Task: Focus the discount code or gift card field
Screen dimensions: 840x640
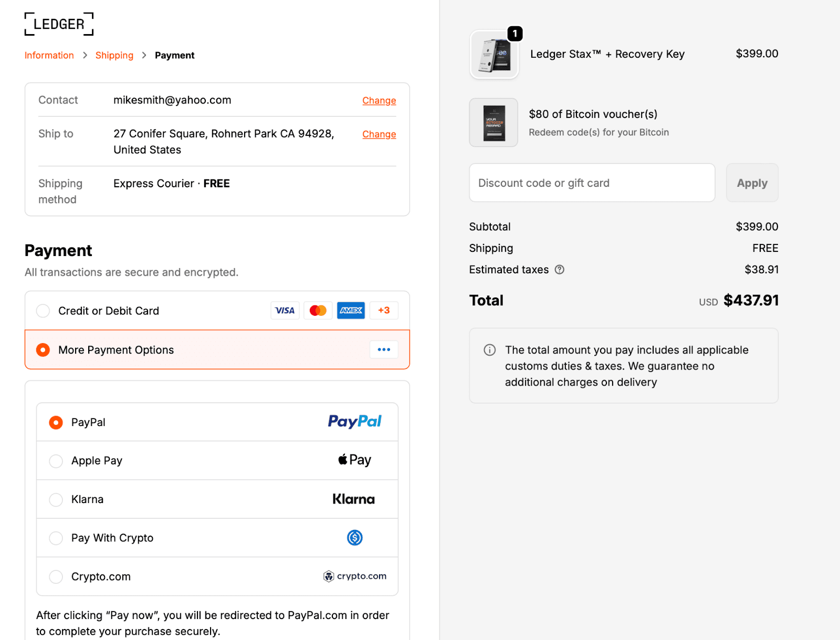Action: click(592, 183)
